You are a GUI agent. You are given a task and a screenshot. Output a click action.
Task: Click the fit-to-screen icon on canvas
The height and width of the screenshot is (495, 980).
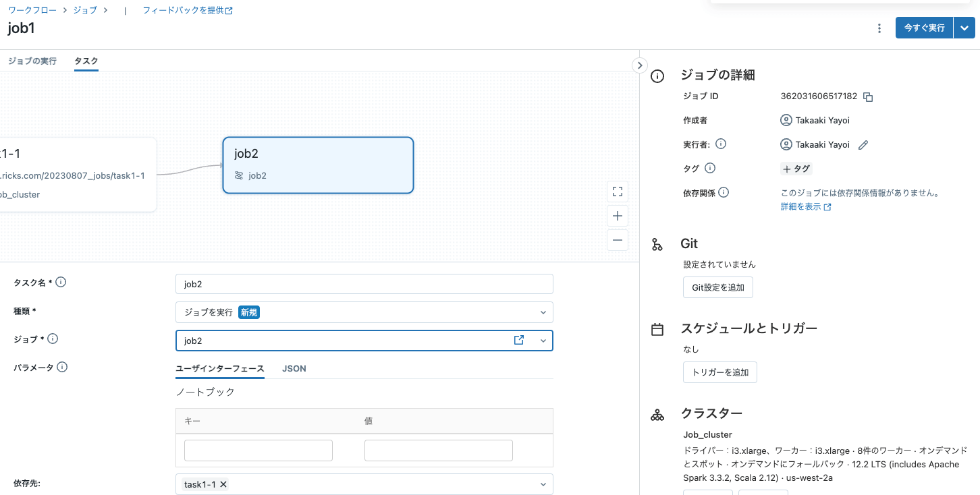pyautogui.click(x=617, y=192)
